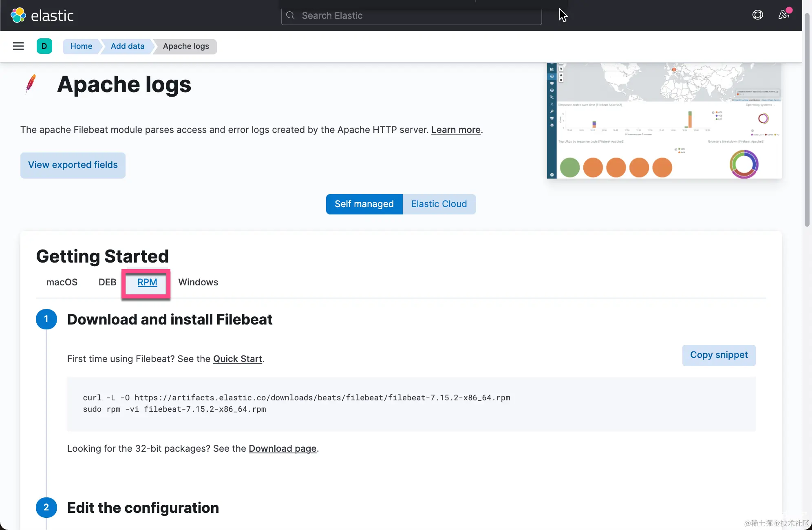Click the Apache dashboard preview thumbnail
Screen dimensions: 812x530
tap(664, 120)
